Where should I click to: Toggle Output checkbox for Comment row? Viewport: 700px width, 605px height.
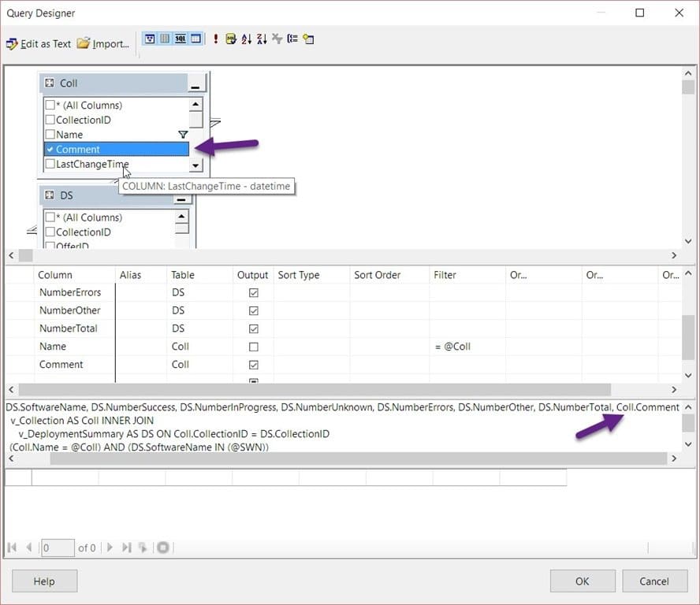[x=254, y=365]
